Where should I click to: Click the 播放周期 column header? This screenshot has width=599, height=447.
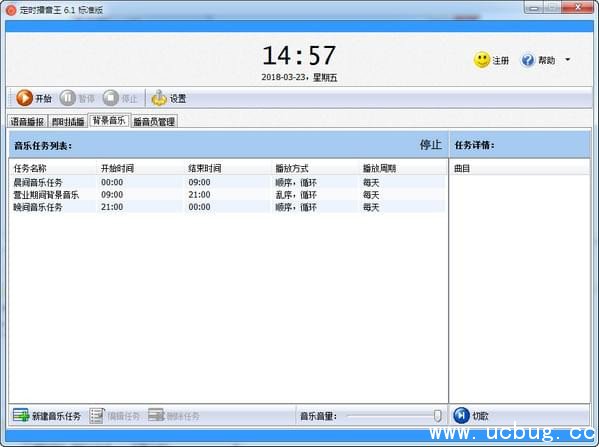[x=403, y=168]
